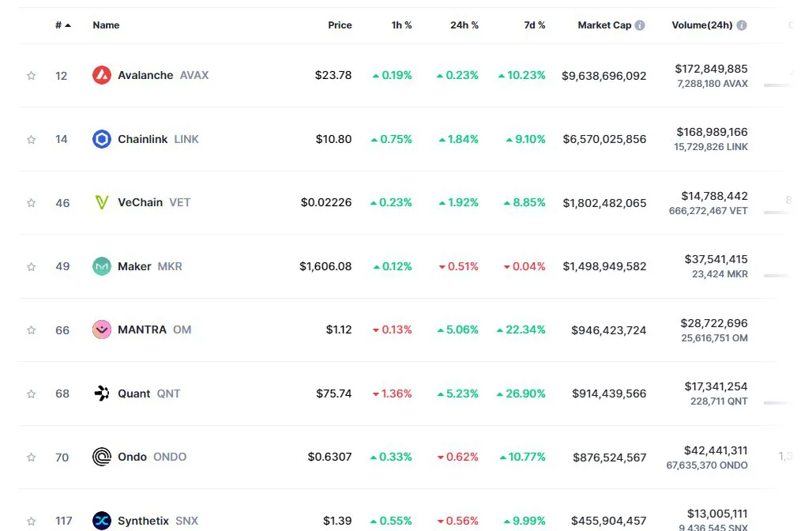Click the Volume(24h) info icon

coord(741,24)
